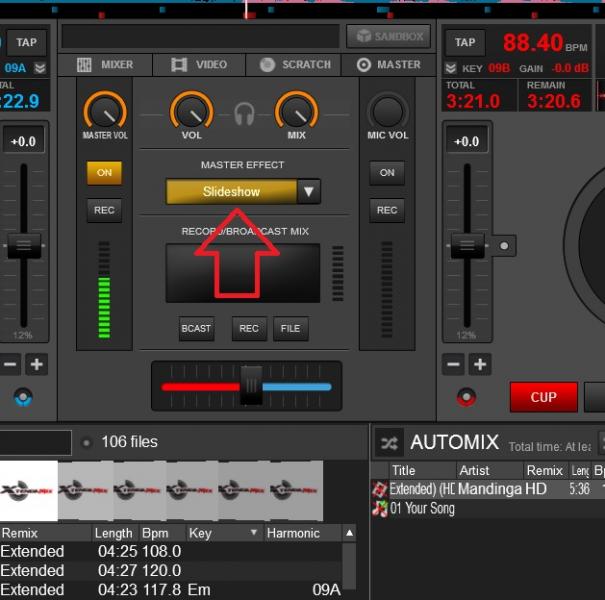Click the BCAST broadcast button

pyautogui.click(x=196, y=328)
